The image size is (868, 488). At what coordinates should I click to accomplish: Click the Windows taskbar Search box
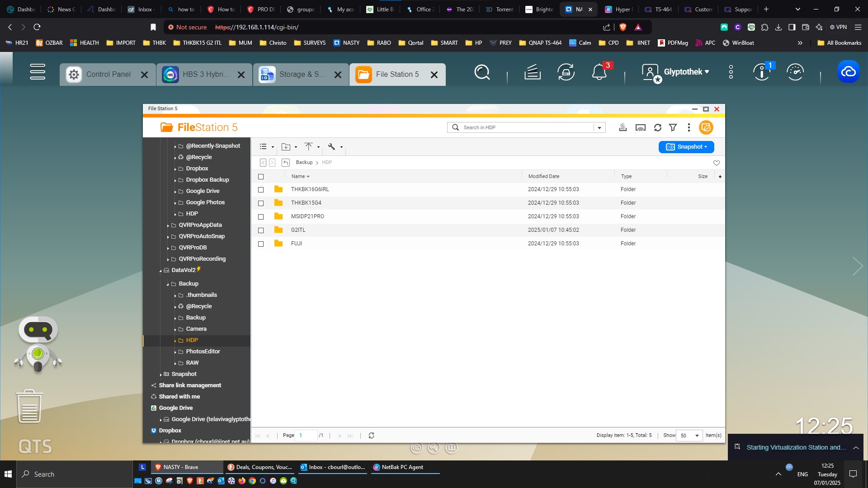[75, 474]
